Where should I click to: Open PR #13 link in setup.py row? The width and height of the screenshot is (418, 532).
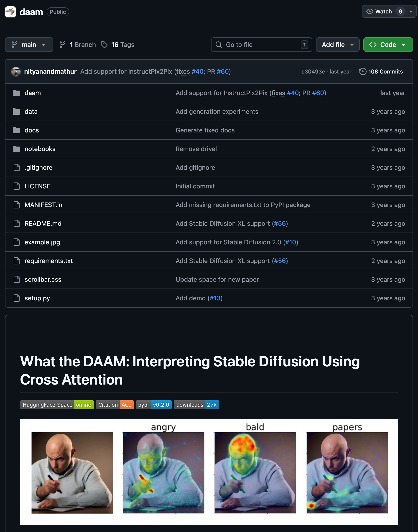(x=215, y=298)
